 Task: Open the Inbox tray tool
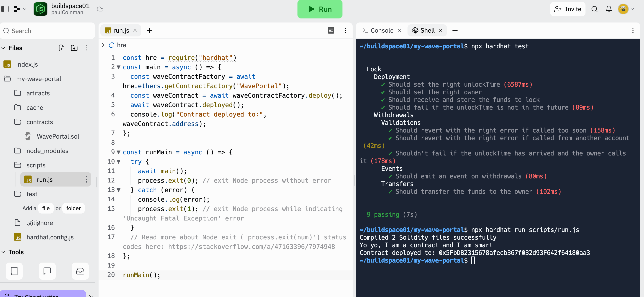(x=80, y=271)
